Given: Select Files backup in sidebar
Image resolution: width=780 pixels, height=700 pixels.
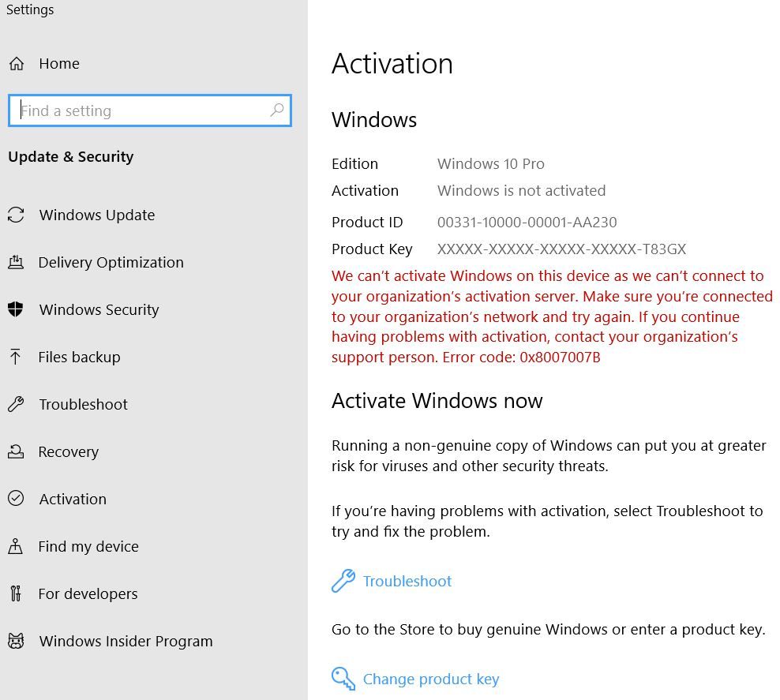Looking at the screenshot, I should pos(80,357).
